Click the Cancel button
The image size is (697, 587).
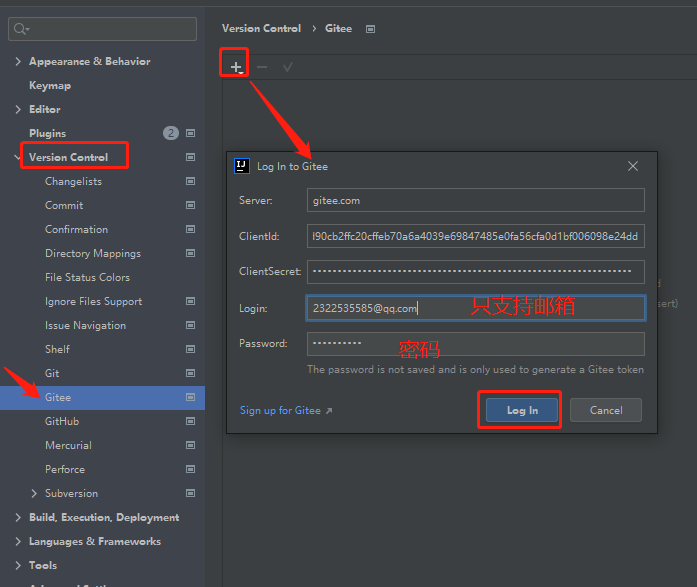[605, 410]
